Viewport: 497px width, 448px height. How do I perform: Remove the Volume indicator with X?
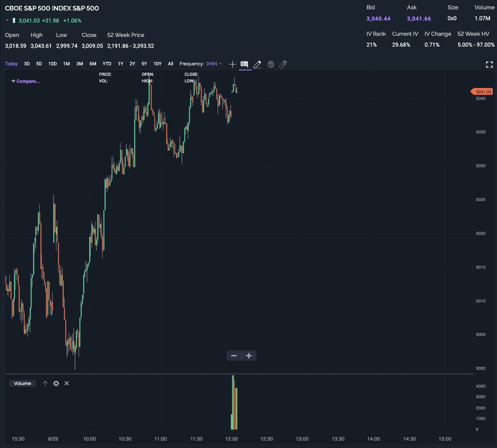click(x=66, y=383)
